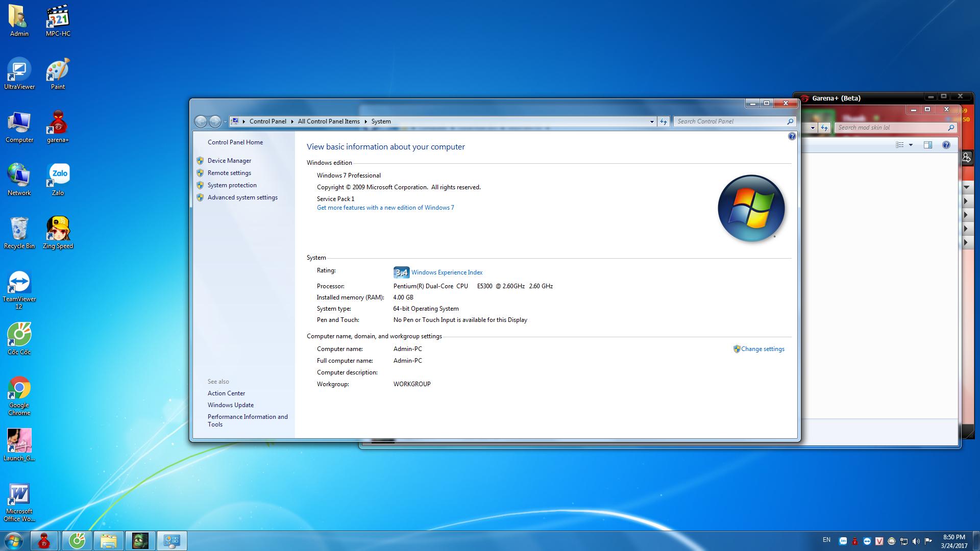Click the volume speaker tray icon
Viewport: 980px width, 551px height.
point(916,541)
